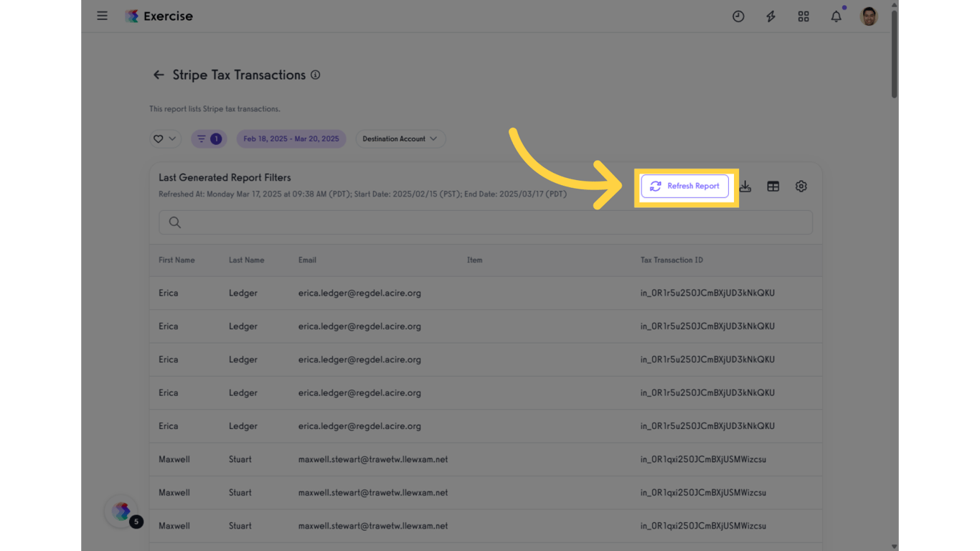The width and height of the screenshot is (980, 551).
Task: Expand the Destination Account dropdown
Action: (x=400, y=138)
